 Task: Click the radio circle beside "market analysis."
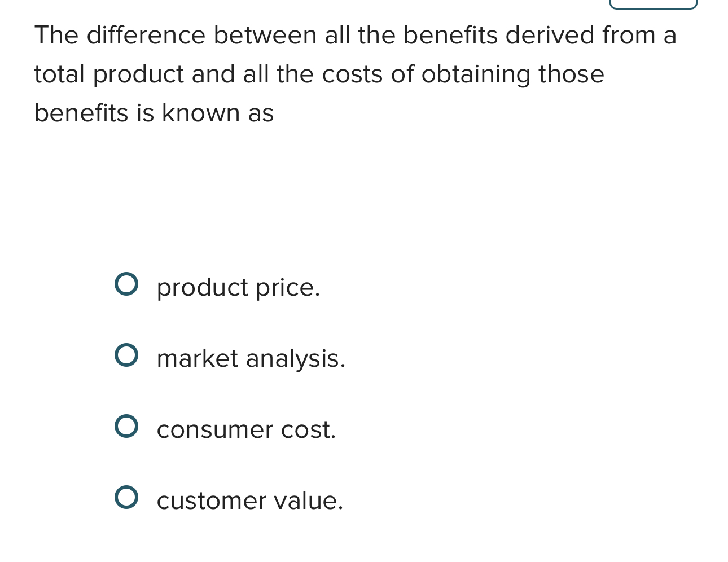point(127,355)
